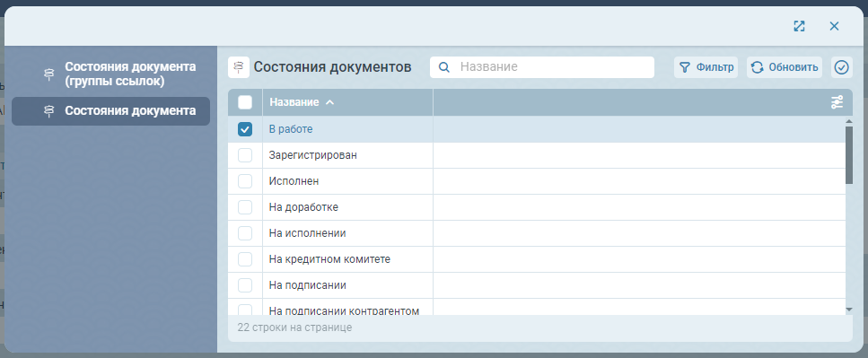Image resolution: width=868 pixels, height=358 pixels.
Task: Check the На подписании контрагентом checkbox
Action: (245, 310)
